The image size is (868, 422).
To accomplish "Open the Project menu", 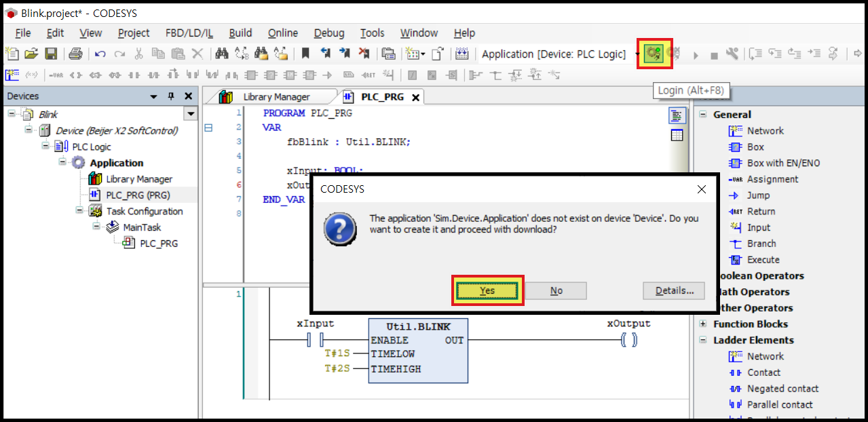I will pos(134,33).
